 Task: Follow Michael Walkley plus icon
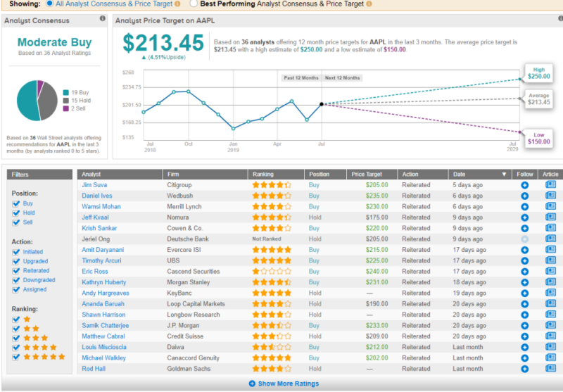524,358
